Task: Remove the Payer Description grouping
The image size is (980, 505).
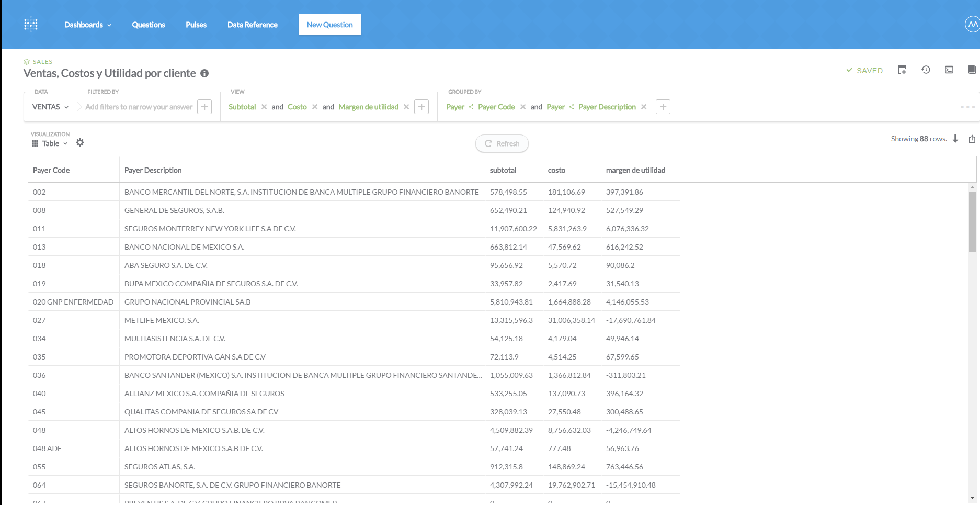Action: click(x=644, y=107)
